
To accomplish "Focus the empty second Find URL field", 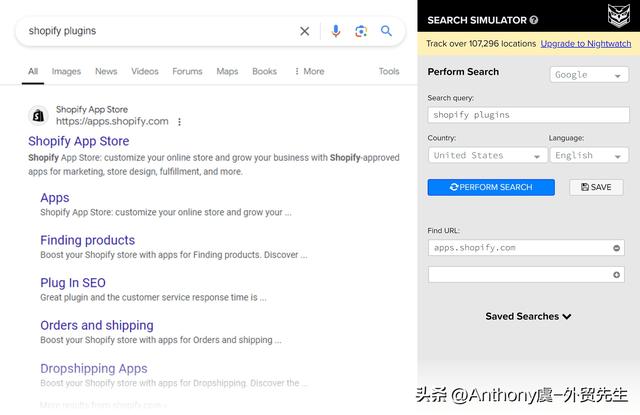I will 526,275.
